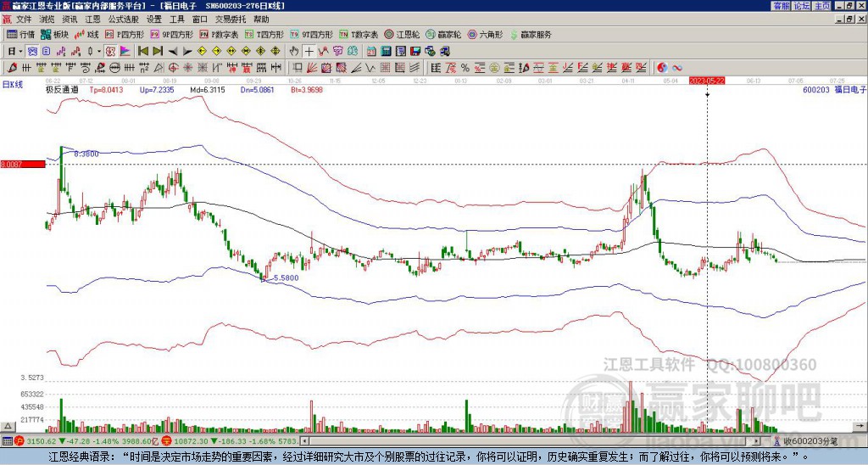Click the horizontal scrollbar left arrow
The width and height of the screenshot is (868, 465).
(x=303, y=441)
